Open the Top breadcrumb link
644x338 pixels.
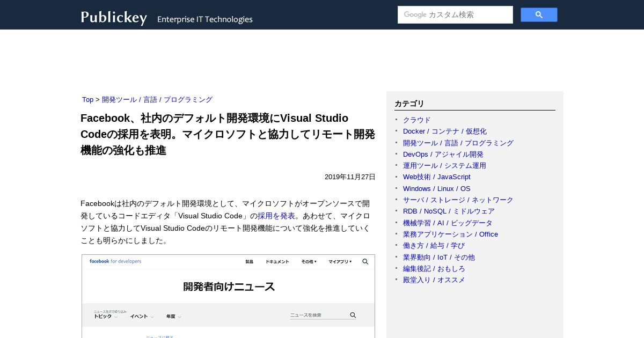point(87,100)
